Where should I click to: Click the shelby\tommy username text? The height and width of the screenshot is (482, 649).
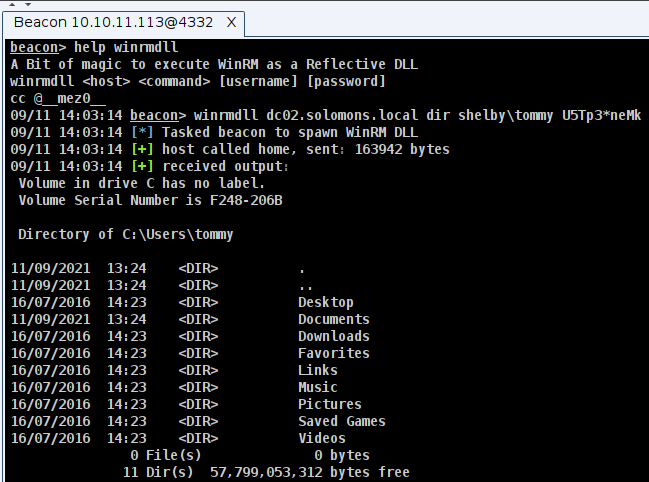(x=505, y=115)
